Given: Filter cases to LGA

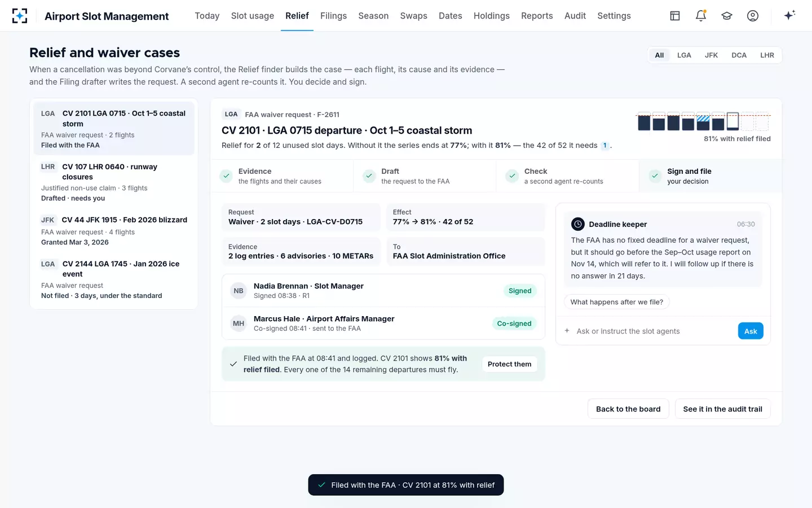Looking at the screenshot, I should [x=684, y=55].
